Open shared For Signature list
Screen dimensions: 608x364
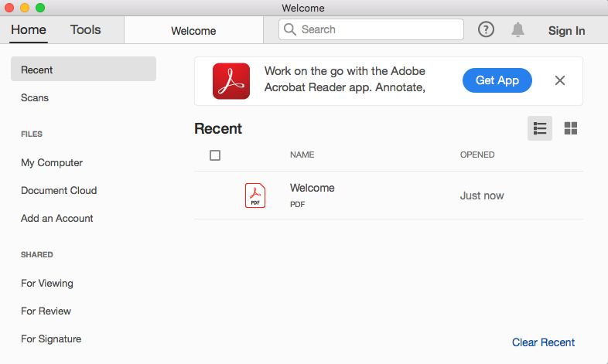[x=51, y=338]
